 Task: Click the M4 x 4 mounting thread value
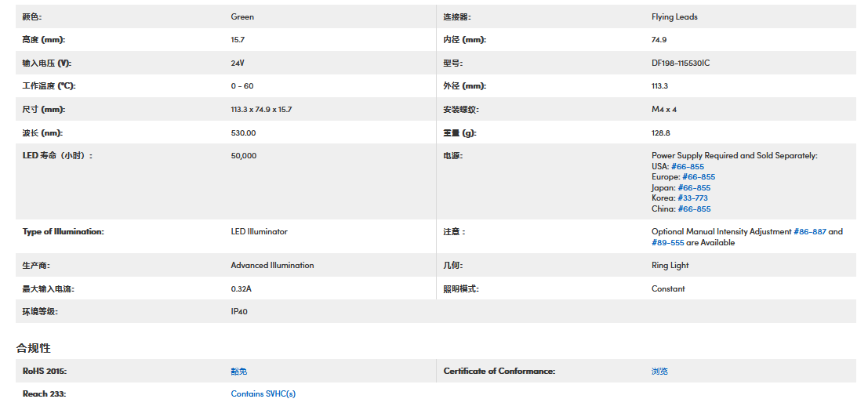click(x=664, y=110)
